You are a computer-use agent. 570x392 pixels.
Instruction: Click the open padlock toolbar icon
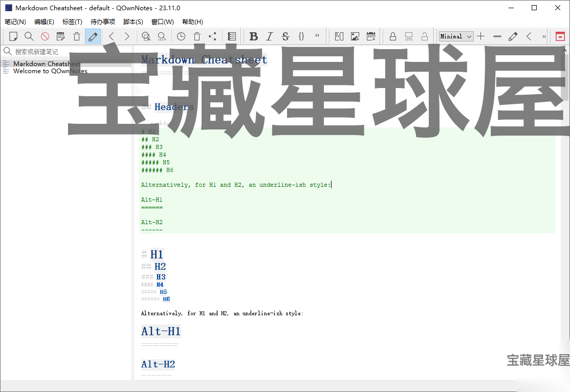click(425, 36)
